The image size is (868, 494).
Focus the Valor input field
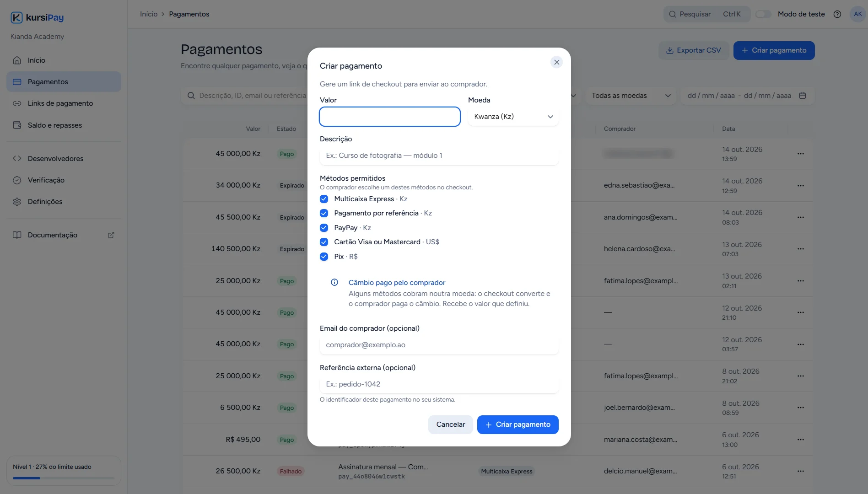pyautogui.click(x=390, y=117)
